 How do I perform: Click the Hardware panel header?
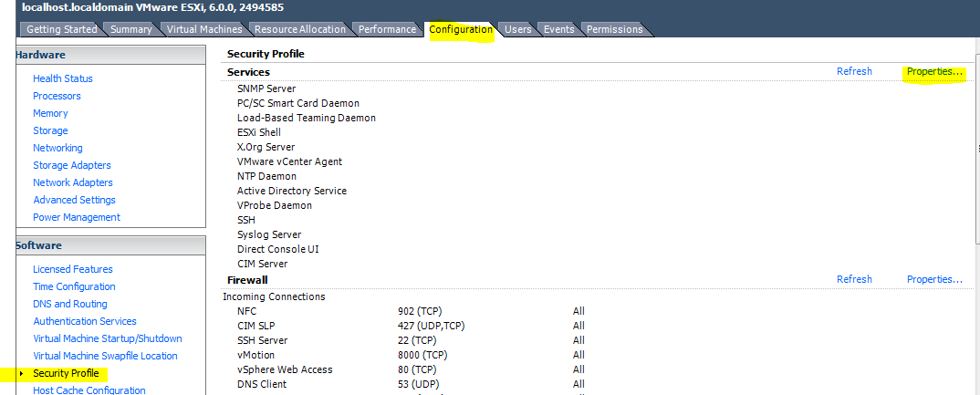110,55
